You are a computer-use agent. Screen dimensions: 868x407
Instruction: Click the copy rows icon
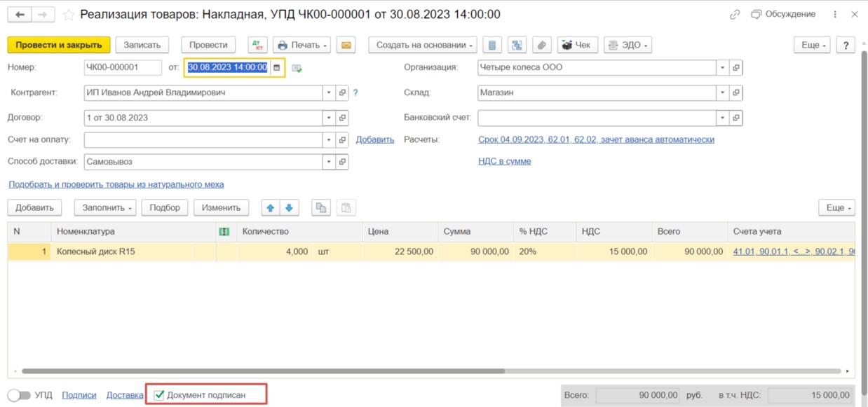click(321, 208)
